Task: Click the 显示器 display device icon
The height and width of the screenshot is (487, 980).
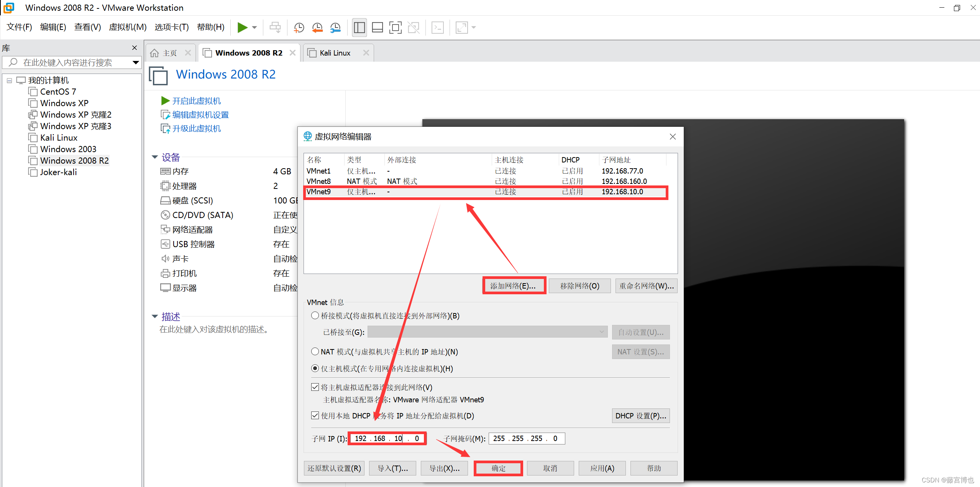Action: (x=165, y=288)
